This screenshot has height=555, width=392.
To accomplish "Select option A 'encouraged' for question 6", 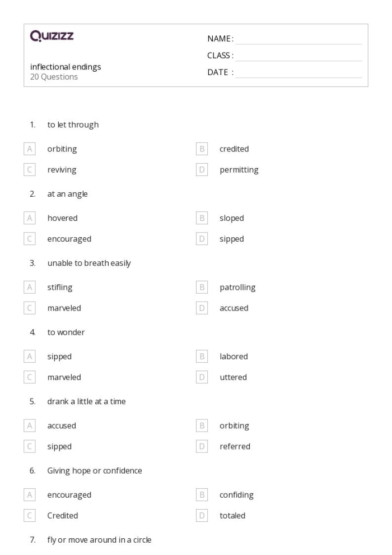I will 30,495.
